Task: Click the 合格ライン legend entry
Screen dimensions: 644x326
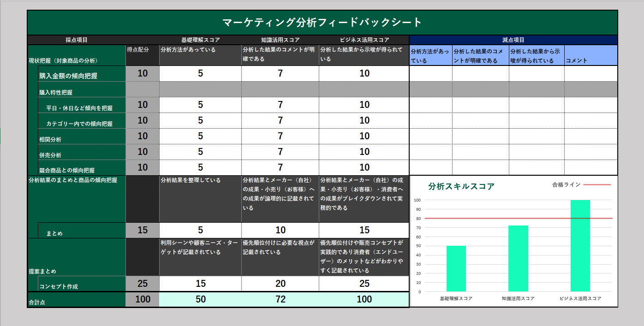Action: 581,185
